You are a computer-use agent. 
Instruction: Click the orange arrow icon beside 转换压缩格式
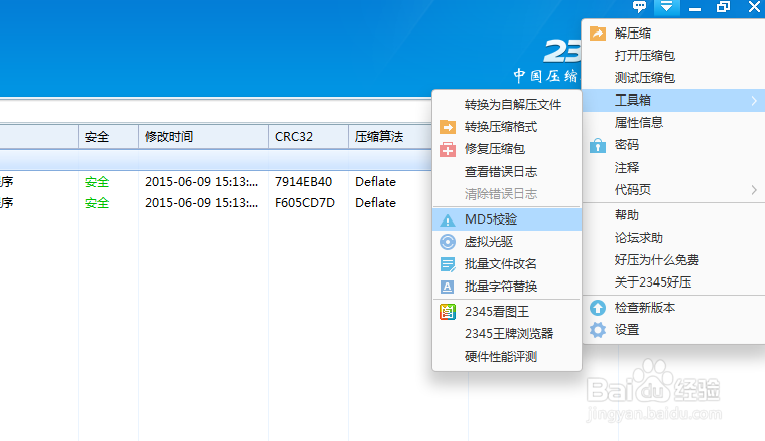(x=448, y=127)
